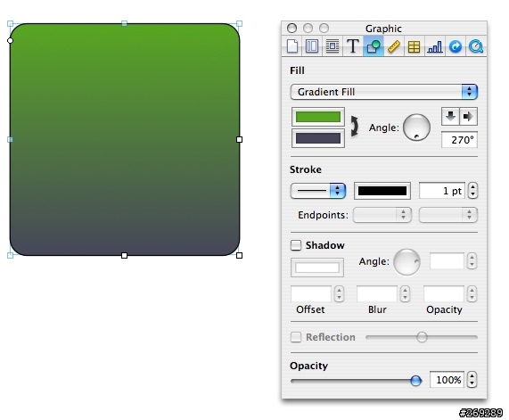The width and height of the screenshot is (509, 420).
Task: Click the Shadow Angle dial
Action: click(x=406, y=262)
